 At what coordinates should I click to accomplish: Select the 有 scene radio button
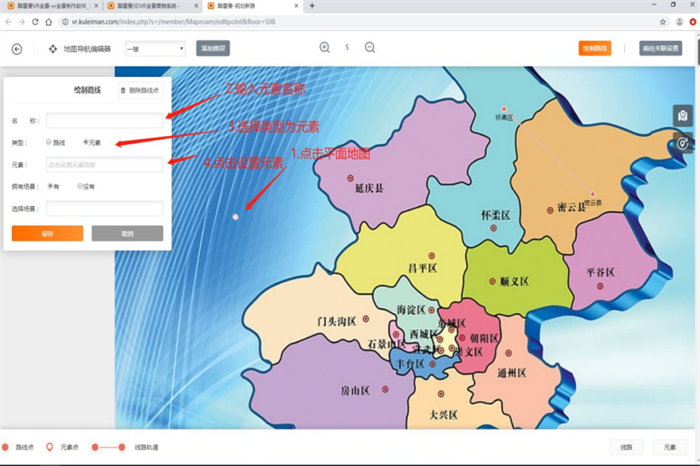tap(50, 186)
